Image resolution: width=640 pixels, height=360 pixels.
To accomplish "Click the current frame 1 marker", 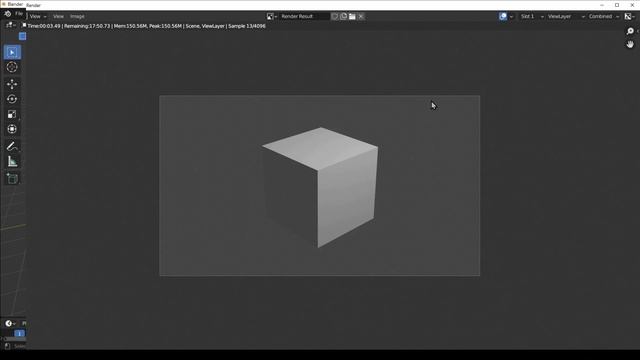I will [19, 333].
